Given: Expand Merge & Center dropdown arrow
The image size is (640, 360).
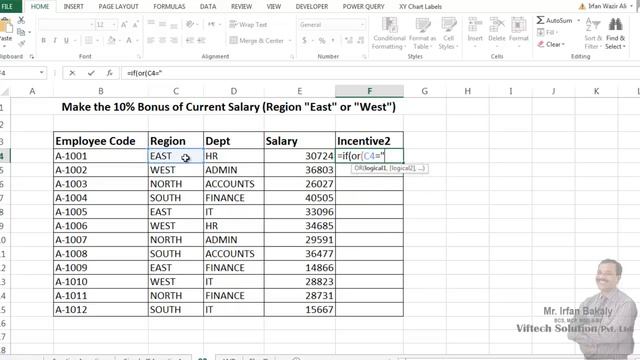Looking at the screenshot, I should coord(290,40).
